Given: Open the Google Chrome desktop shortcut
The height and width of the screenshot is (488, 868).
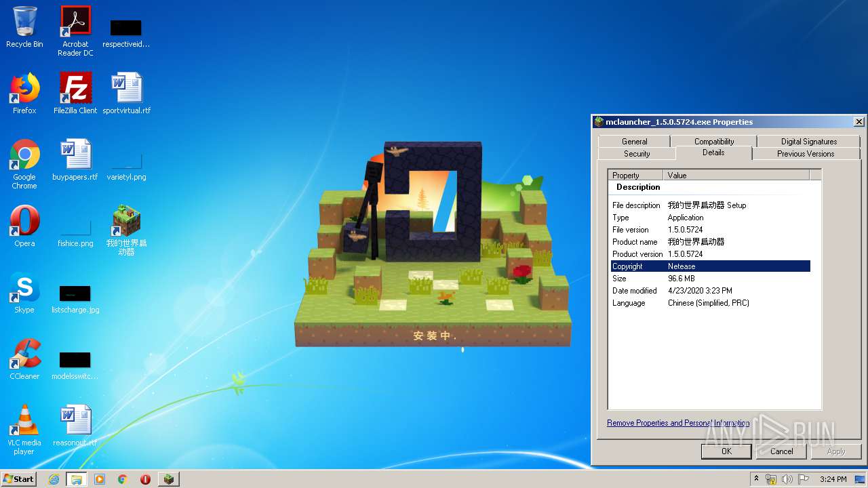Looking at the screenshot, I should [x=24, y=164].
